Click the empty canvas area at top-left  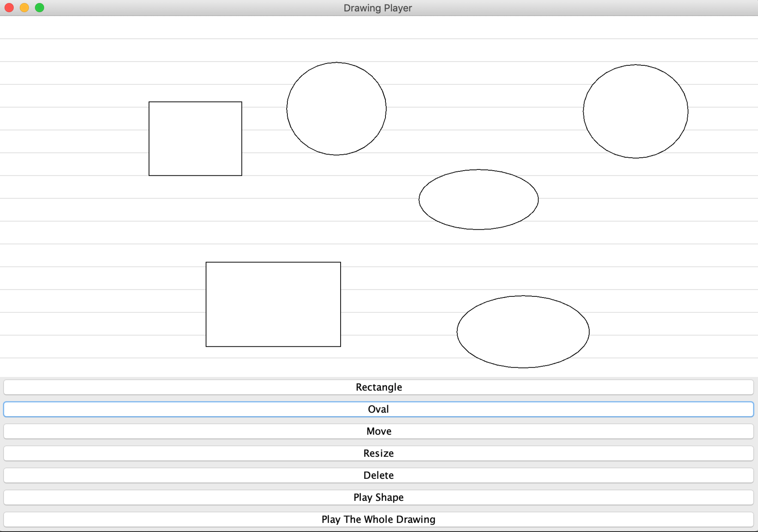click(59, 49)
